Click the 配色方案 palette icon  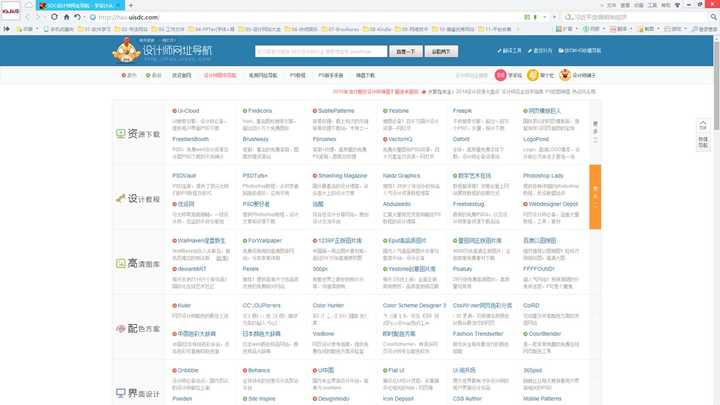120,328
